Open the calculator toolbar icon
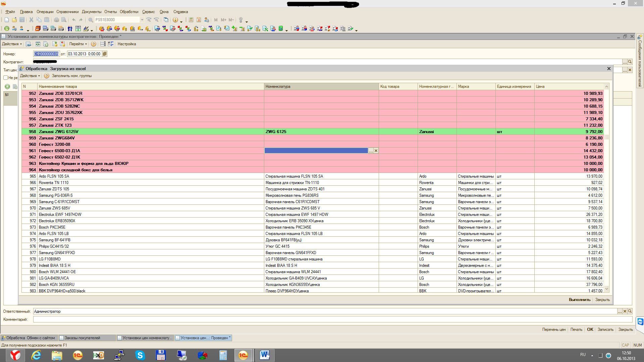This screenshot has width=644, height=362. pos(191,20)
